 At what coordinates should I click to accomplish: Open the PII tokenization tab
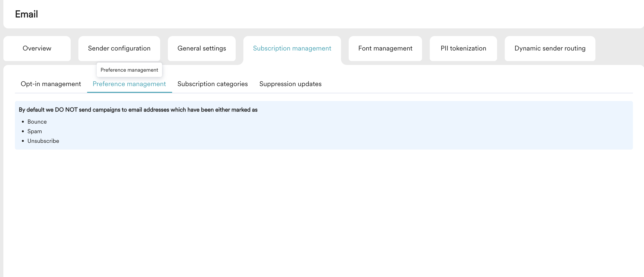(x=463, y=49)
